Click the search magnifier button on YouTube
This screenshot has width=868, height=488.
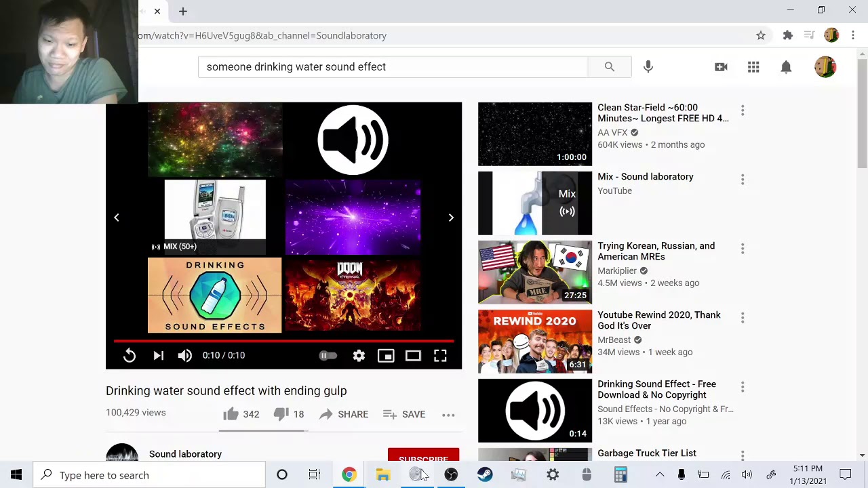tap(610, 66)
